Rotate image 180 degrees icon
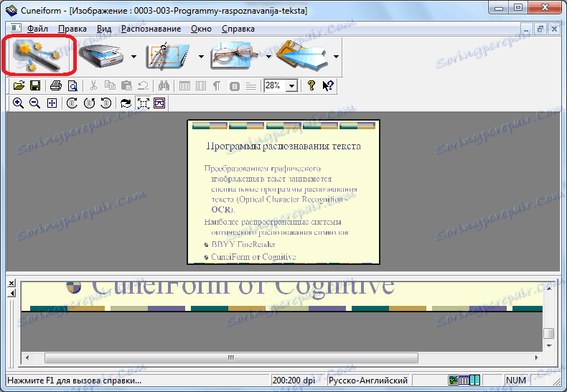 [x=106, y=103]
